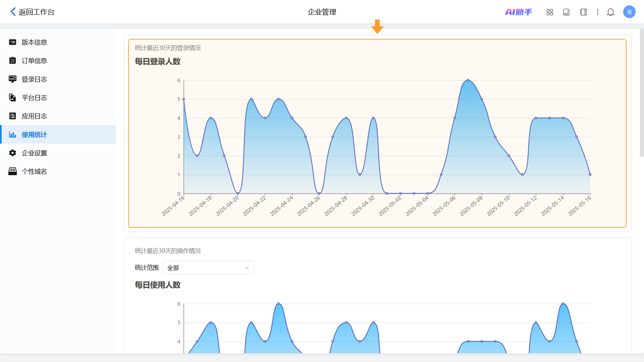
Task: Open 版本信息 menu item
Action: coord(58,42)
